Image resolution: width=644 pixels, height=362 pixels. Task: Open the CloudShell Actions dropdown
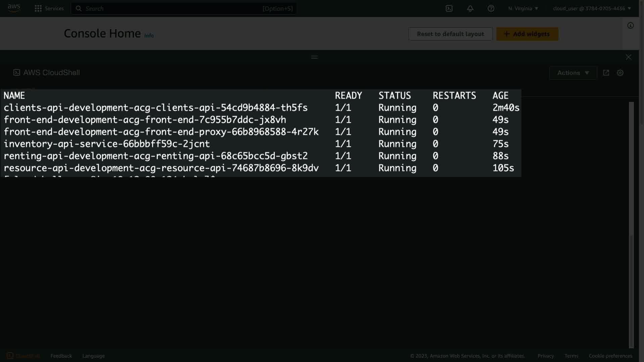(573, 73)
